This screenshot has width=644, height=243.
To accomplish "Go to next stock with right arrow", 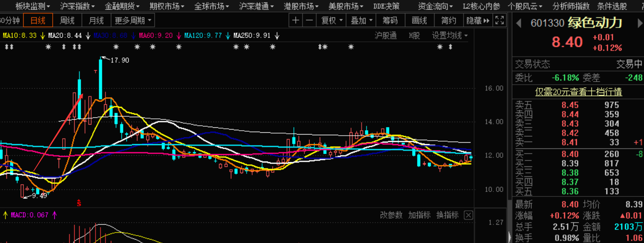I will 639,23.
